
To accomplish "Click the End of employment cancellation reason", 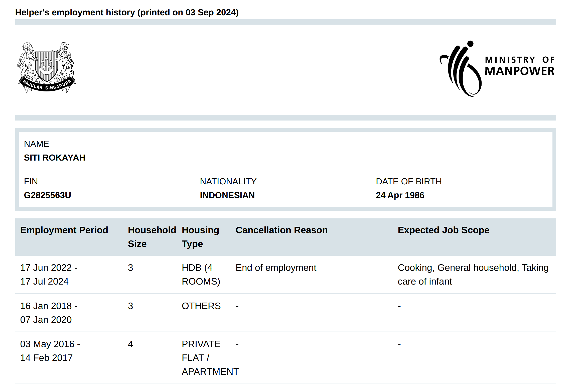I will coord(276,268).
